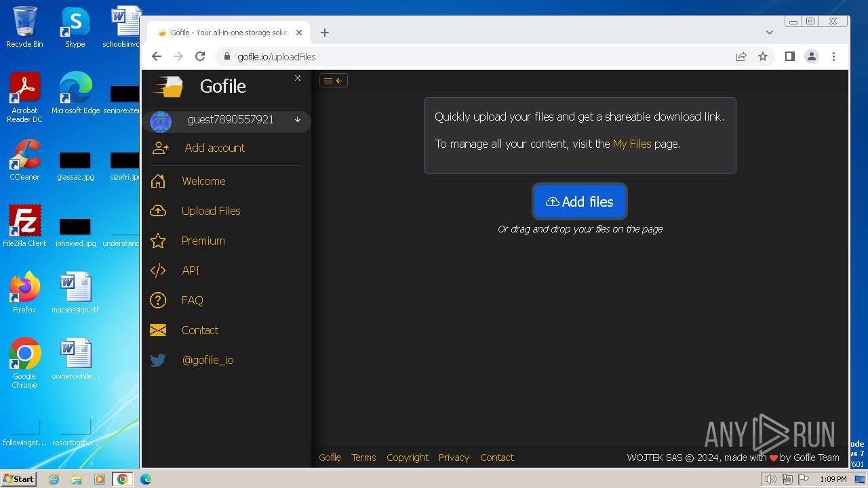Viewport: 868px width, 488px height.
Task: Click the FAQ question mark icon
Action: [x=158, y=300]
